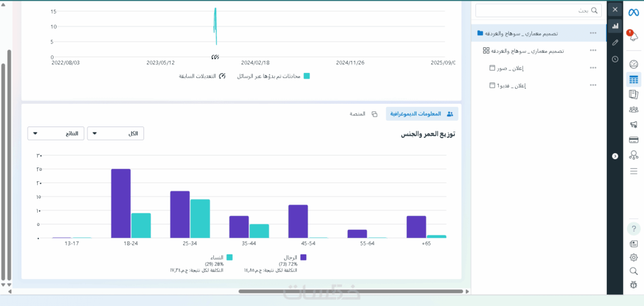
Task: Open Audiences people icon in sidebar
Action: pos(634,110)
